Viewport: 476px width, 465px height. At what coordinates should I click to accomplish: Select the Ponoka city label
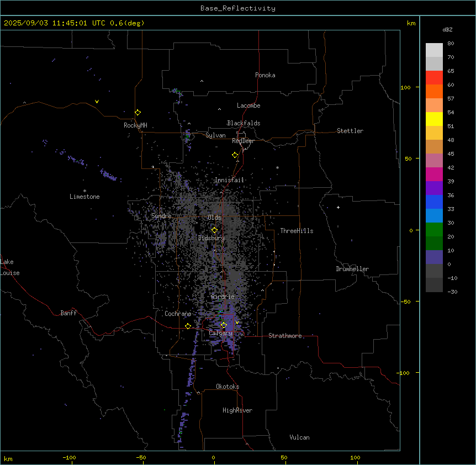265,75
